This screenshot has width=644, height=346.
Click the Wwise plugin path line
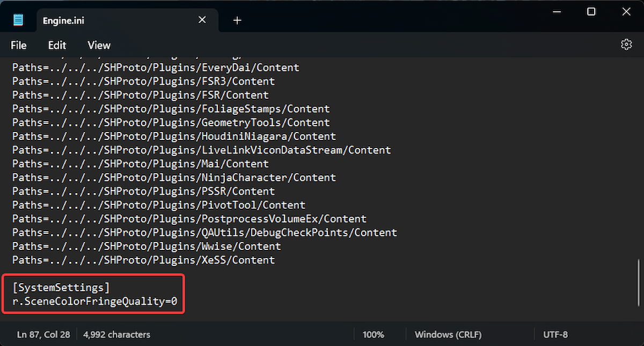[x=147, y=246]
